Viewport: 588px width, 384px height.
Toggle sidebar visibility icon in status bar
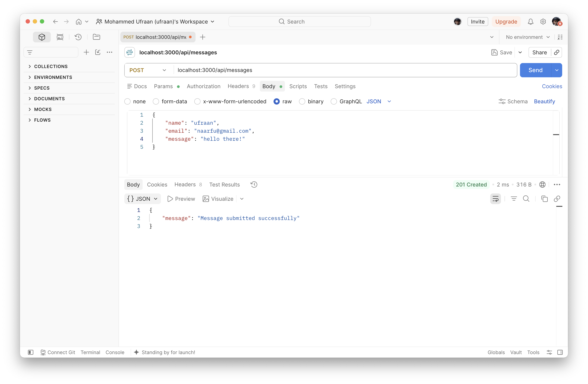(31, 352)
